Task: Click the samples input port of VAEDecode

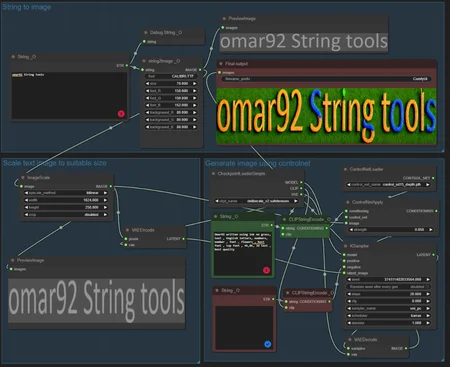Action: pos(348,348)
